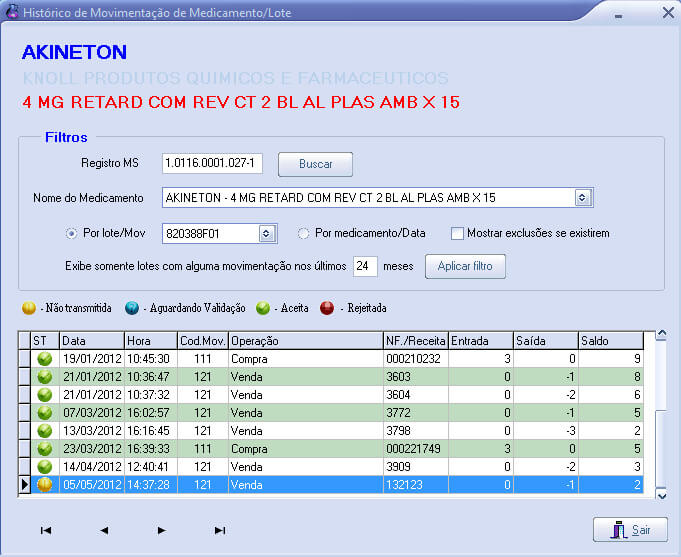Minimize the Histórico de Movimentação window
Viewport: 681px width, 557px height.
[618, 16]
